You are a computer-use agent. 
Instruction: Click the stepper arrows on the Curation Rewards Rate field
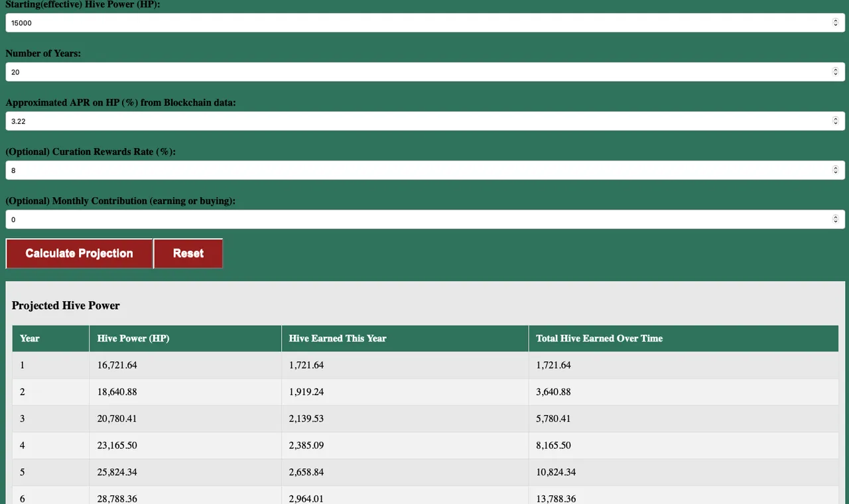(x=836, y=170)
